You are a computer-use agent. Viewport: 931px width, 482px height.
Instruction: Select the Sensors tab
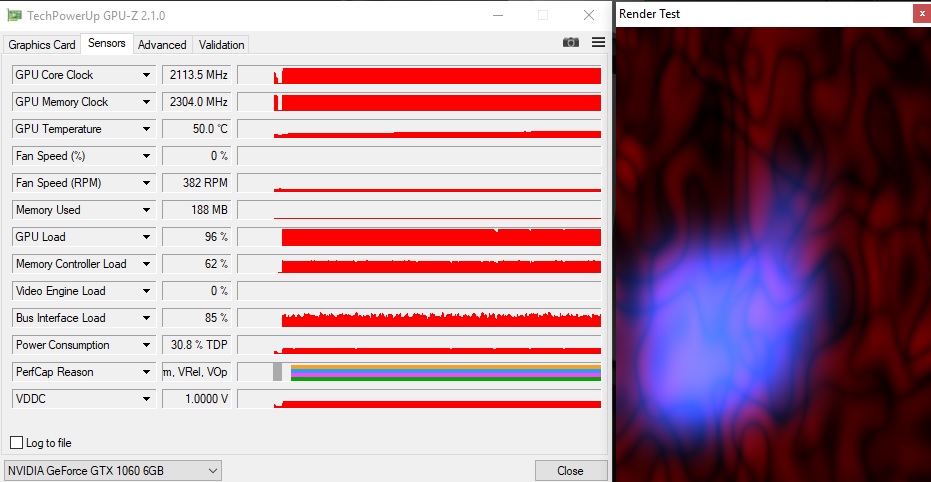pyautogui.click(x=107, y=43)
